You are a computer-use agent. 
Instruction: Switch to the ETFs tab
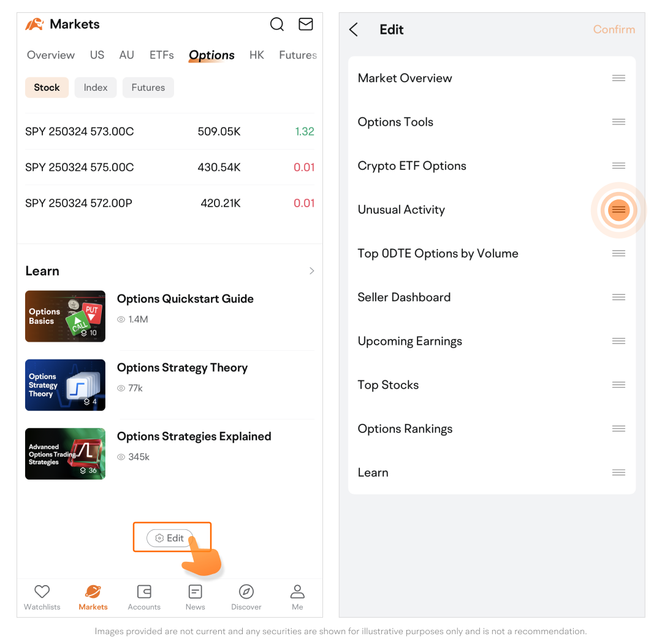coord(162,55)
